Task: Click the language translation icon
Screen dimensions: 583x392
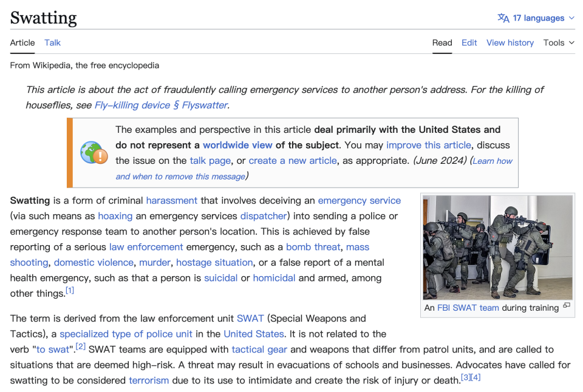Action: click(x=503, y=18)
